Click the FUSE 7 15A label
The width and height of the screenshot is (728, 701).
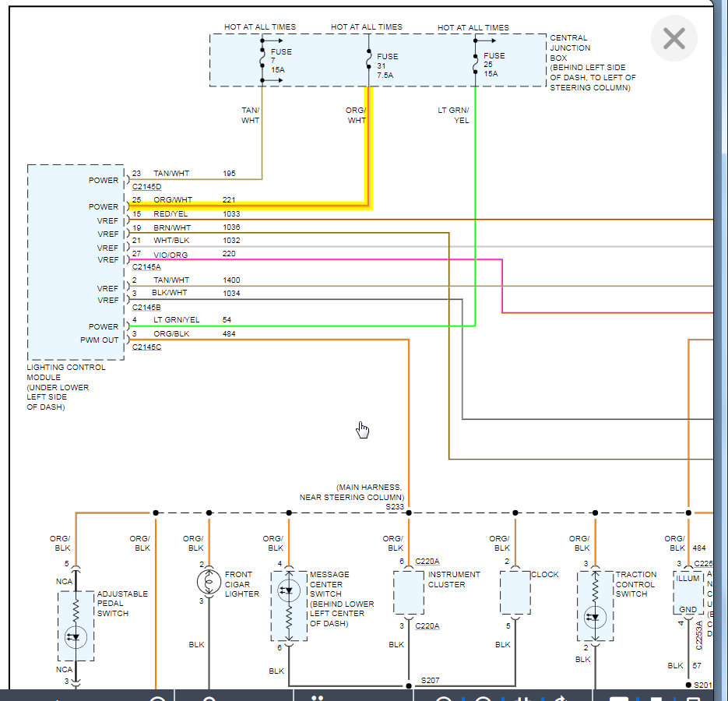281,61
